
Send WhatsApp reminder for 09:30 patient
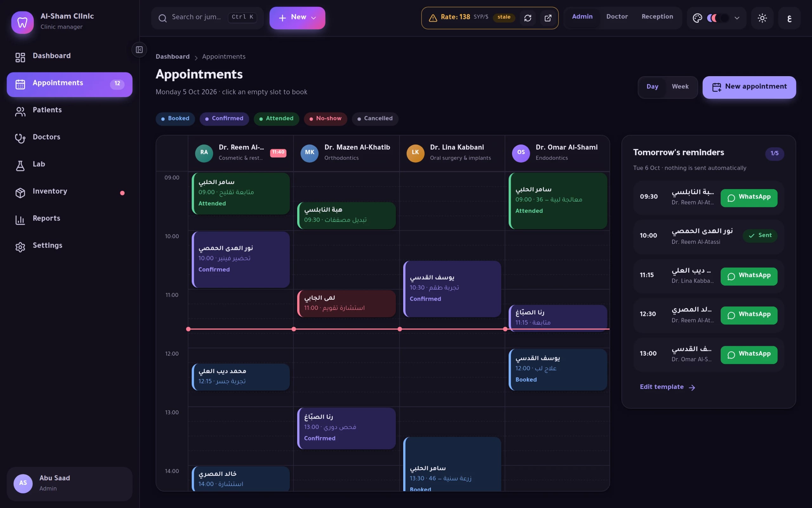pos(749,198)
